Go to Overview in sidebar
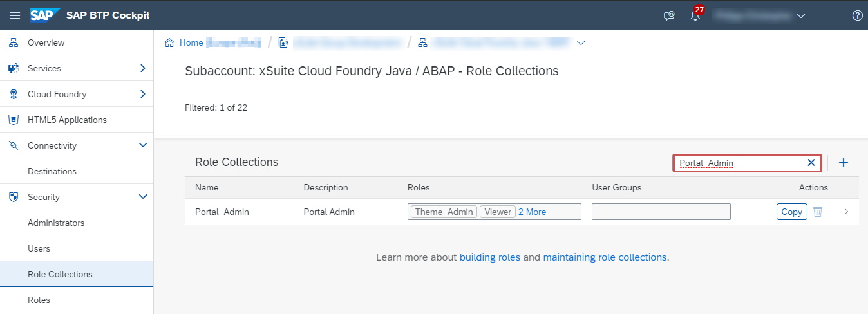This screenshot has height=314, width=868. (46, 42)
